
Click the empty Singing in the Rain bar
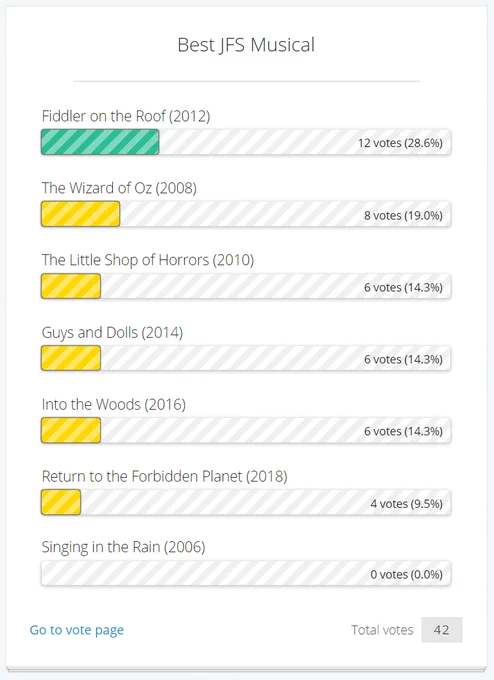coord(246,573)
